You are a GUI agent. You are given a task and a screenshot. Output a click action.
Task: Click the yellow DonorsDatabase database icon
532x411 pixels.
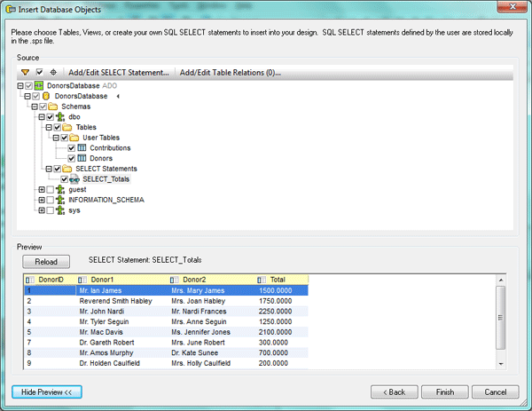tap(46, 96)
